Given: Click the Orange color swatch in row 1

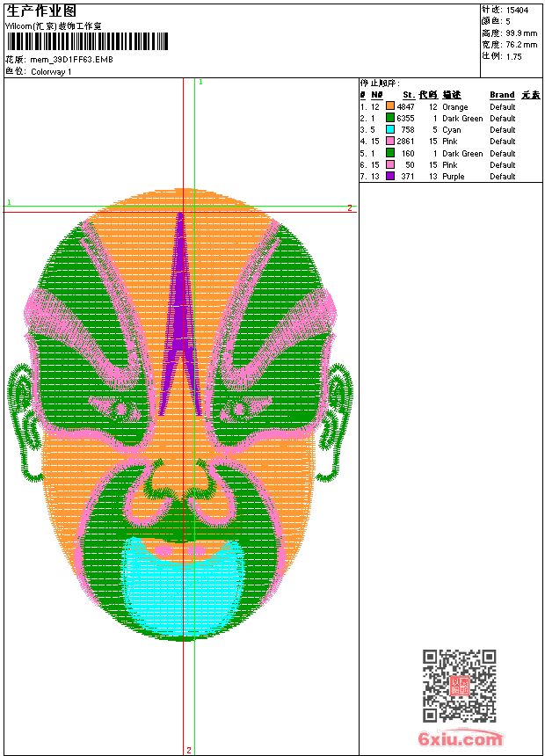Looking at the screenshot, I should (390, 106).
